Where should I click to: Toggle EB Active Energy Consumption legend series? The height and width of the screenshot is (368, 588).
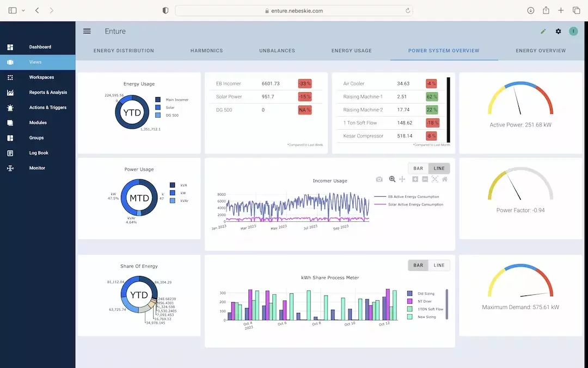413,197
